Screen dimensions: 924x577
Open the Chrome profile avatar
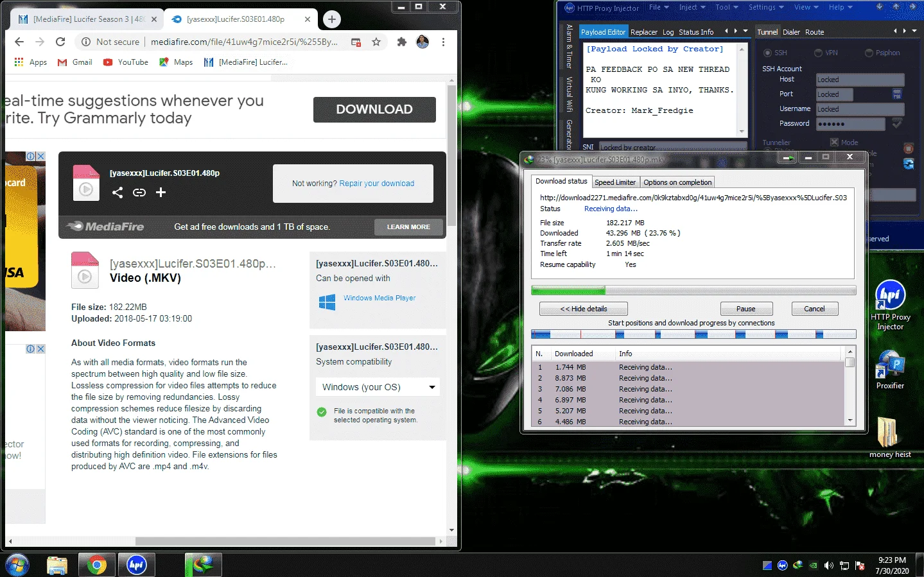tap(423, 42)
